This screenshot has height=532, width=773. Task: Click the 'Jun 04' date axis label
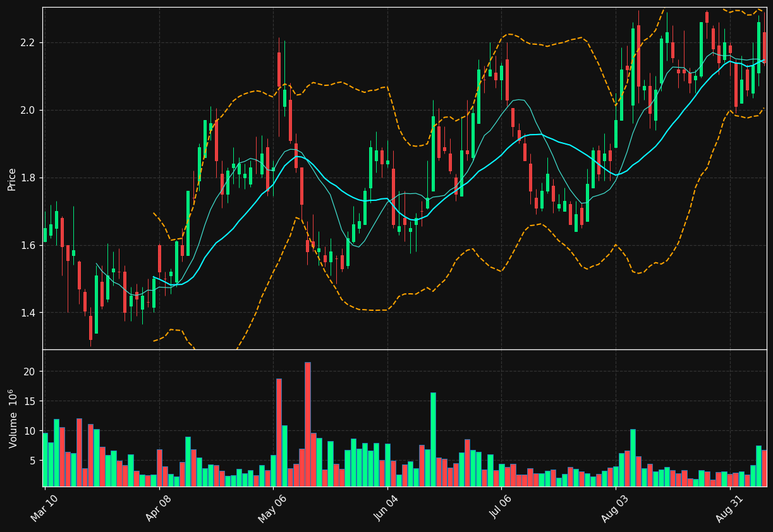point(387,507)
